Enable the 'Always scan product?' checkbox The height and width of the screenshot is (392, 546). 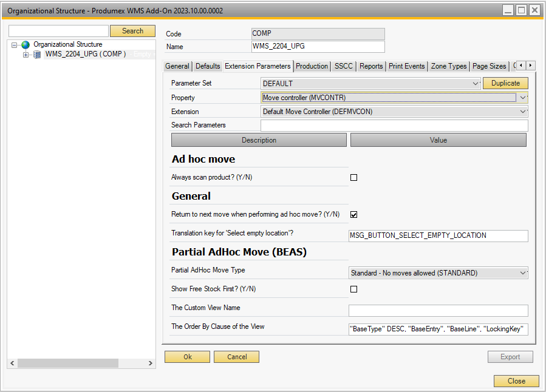click(x=354, y=178)
